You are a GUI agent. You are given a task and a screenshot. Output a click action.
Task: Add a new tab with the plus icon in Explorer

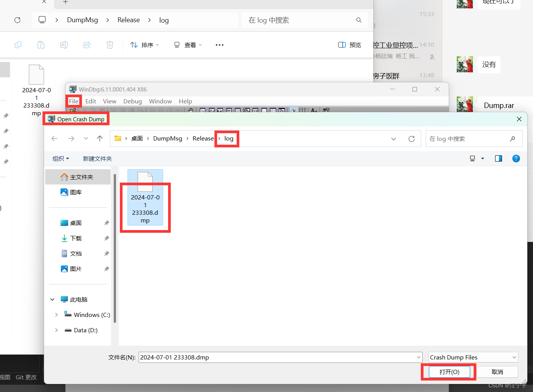[65, 2]
